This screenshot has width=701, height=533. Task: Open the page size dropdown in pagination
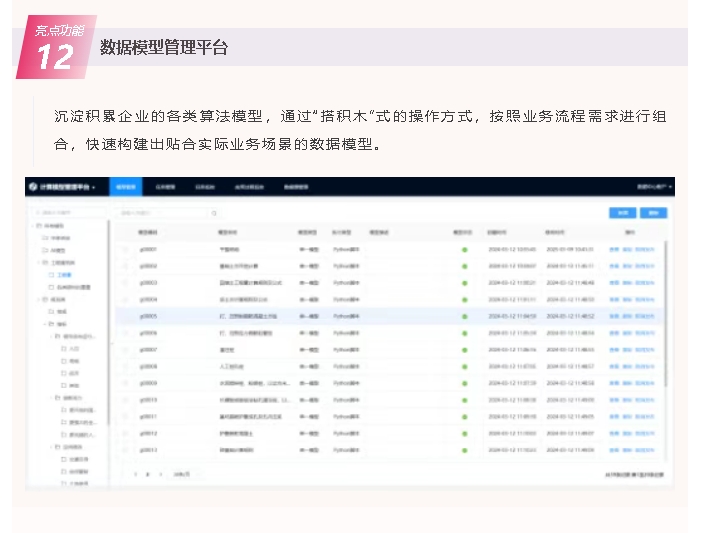pos(182,473)
